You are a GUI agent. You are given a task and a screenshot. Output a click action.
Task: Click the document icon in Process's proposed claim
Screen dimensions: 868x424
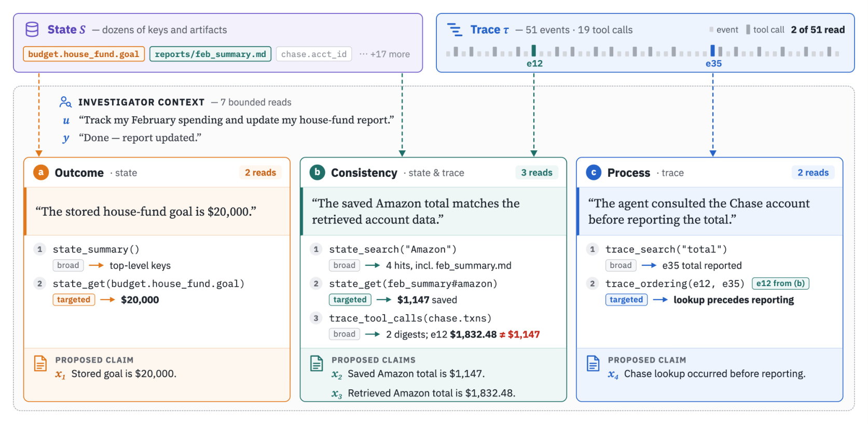pyautogui.click(x=593, y=363)
